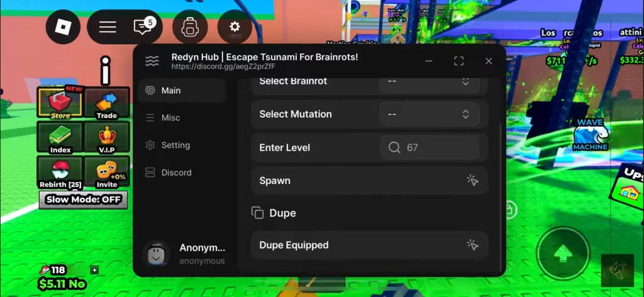Click the Dupe section copy icon
Screen dimensions: 644x297
[257, 213]
